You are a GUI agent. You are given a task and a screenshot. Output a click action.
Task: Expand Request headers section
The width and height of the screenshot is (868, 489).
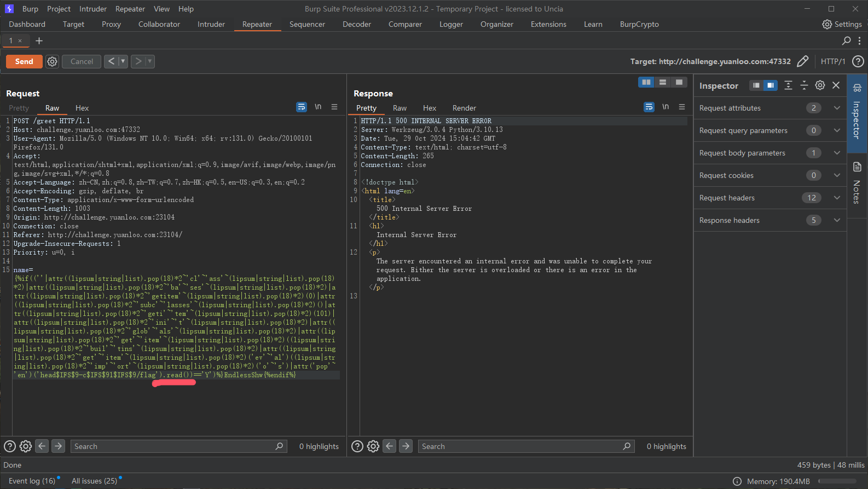[837, 198]
